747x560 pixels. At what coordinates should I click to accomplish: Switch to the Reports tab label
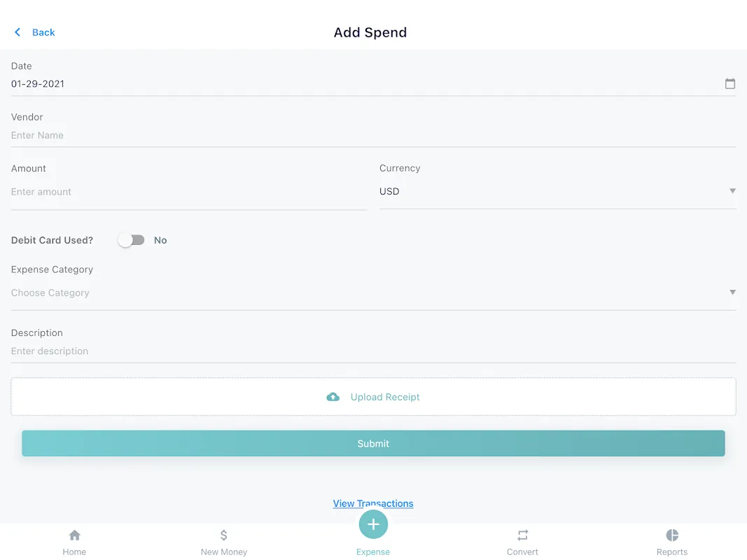click(x=672, y=552)
